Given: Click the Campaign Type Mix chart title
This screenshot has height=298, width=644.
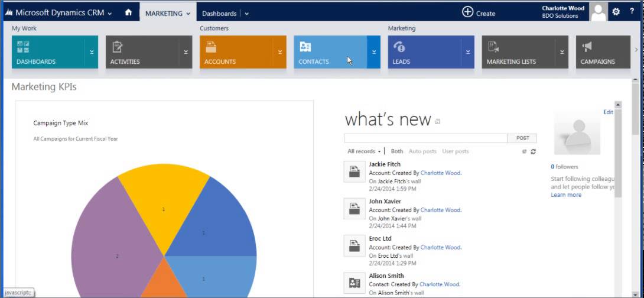Looking at the screenshot, I should [61, 123].
